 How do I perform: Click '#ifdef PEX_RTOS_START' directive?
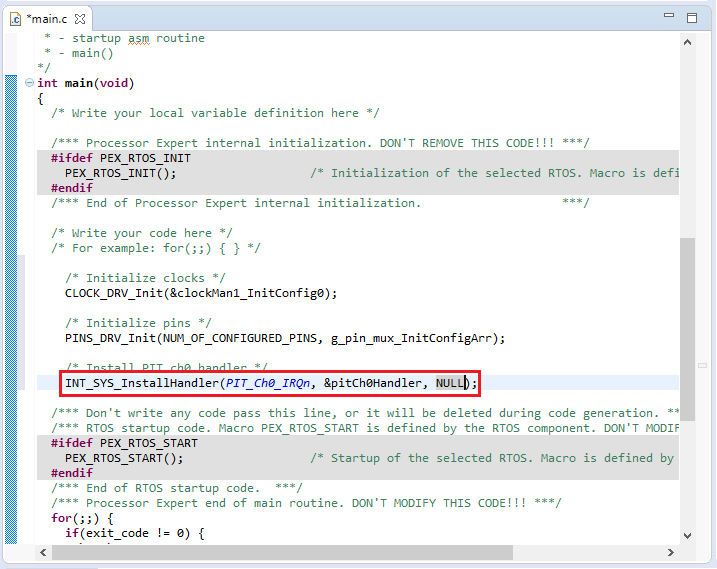click(x=124, y=443)
